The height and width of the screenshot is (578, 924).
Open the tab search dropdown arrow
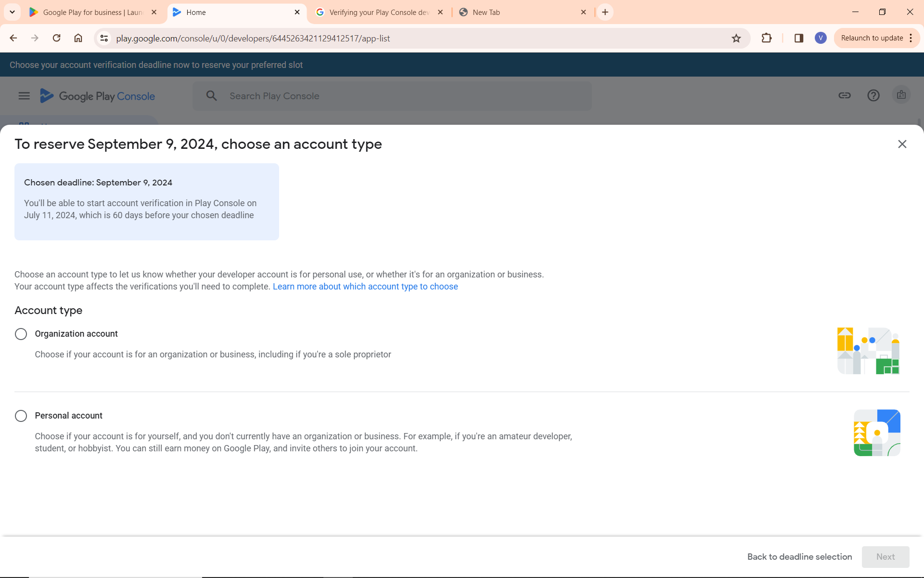click(x=12, y=12)
